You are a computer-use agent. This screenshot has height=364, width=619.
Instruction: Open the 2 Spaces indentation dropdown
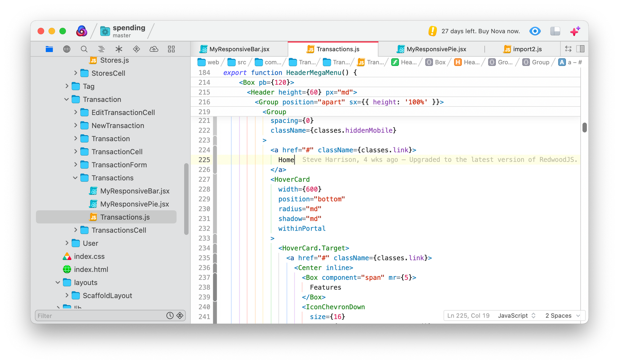(x=562, y=315)
